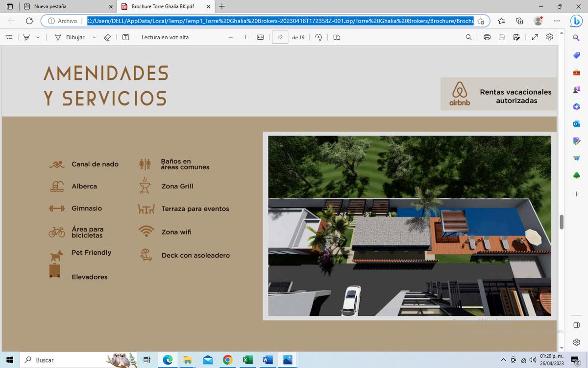588x368 pixels.
Task: Click the PDF vertical scrollbar thumb
Action: 562,222
